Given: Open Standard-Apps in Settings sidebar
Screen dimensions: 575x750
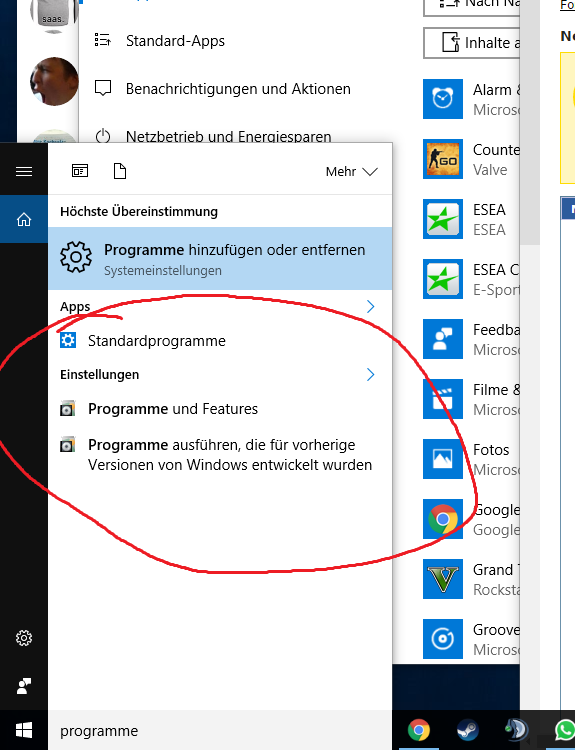Looking at the screenshot, I should point(175,41).
